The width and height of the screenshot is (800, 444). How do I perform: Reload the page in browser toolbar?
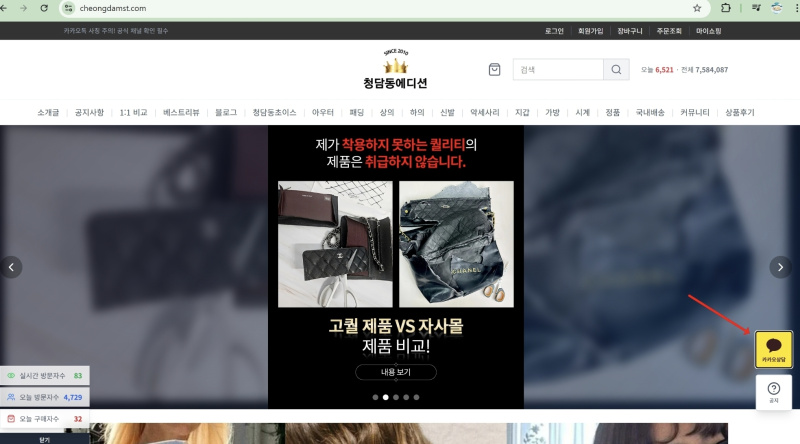click(44, 8)
